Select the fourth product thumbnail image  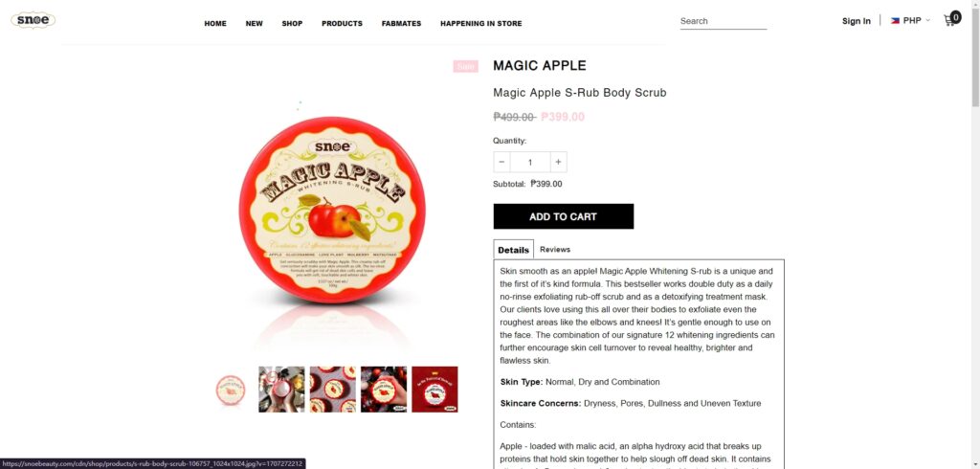coord(384,390)
